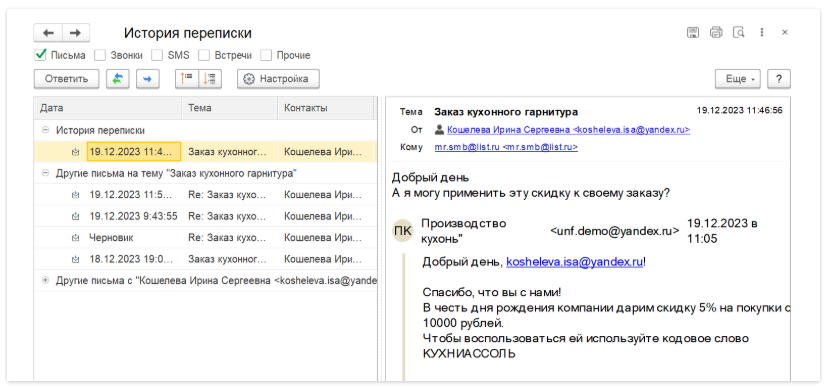Click the person icon next to sender

[x=439, y=129]
